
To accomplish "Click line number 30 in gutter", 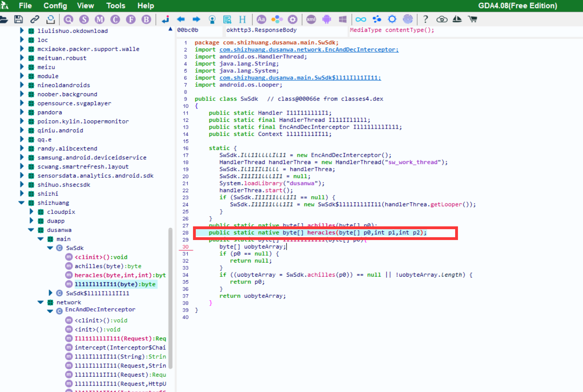I will click(x=185, y=247).
